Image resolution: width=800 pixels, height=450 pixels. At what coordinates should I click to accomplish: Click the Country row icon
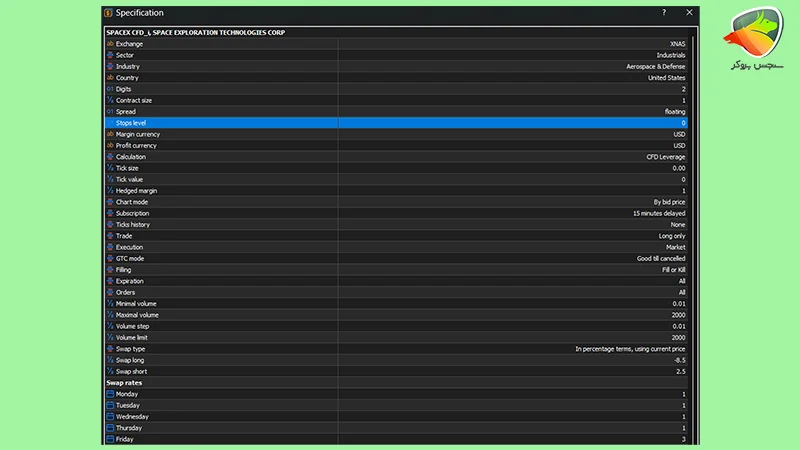click(x=110, y=78)
